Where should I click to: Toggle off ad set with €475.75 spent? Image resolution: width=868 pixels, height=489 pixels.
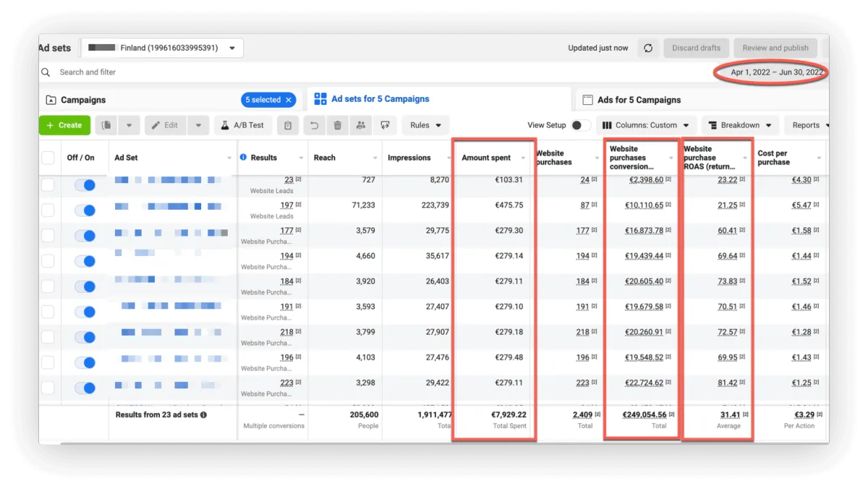[x=85, y=211]
